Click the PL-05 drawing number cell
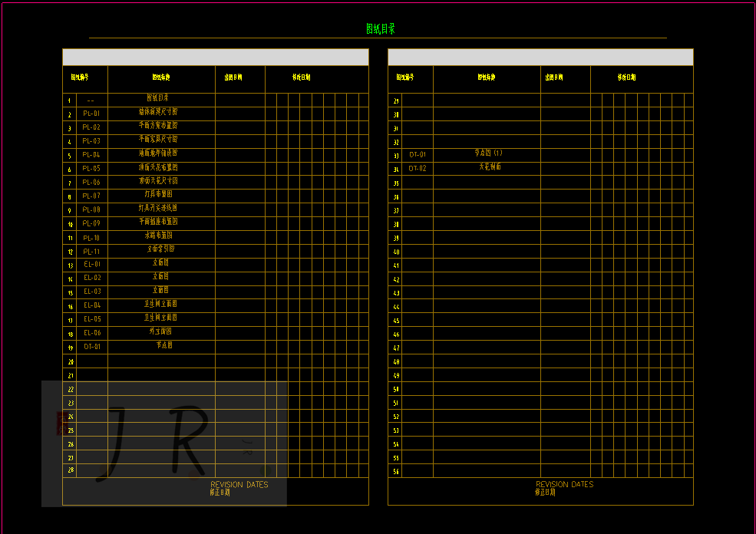This screenshot has height=534, width=756. (91, 169)
